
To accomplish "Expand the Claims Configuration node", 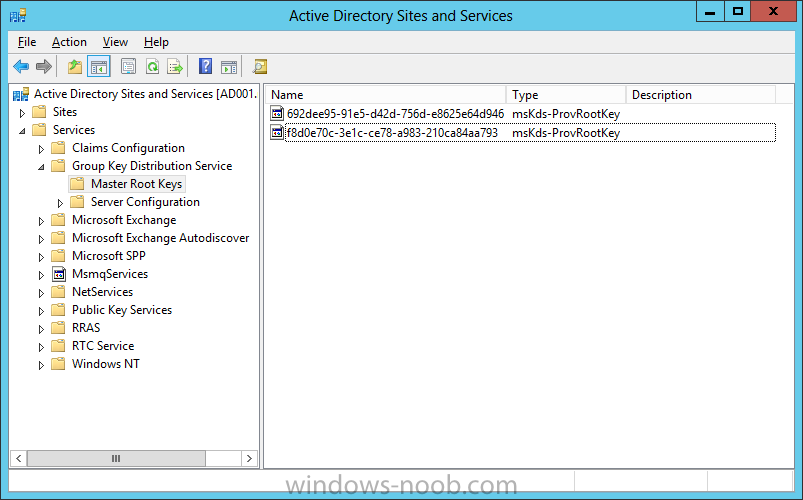I will point(41,149).
